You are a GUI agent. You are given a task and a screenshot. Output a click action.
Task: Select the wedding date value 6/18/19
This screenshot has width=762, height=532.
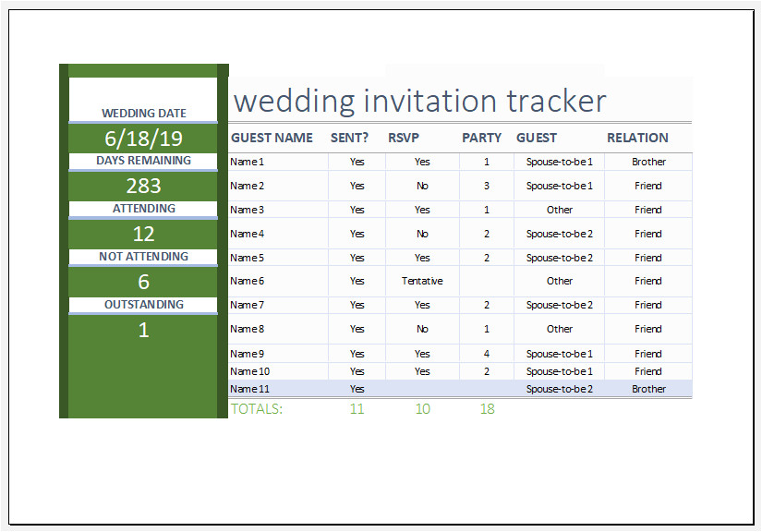pyautogui.click(x=143, y=139)
